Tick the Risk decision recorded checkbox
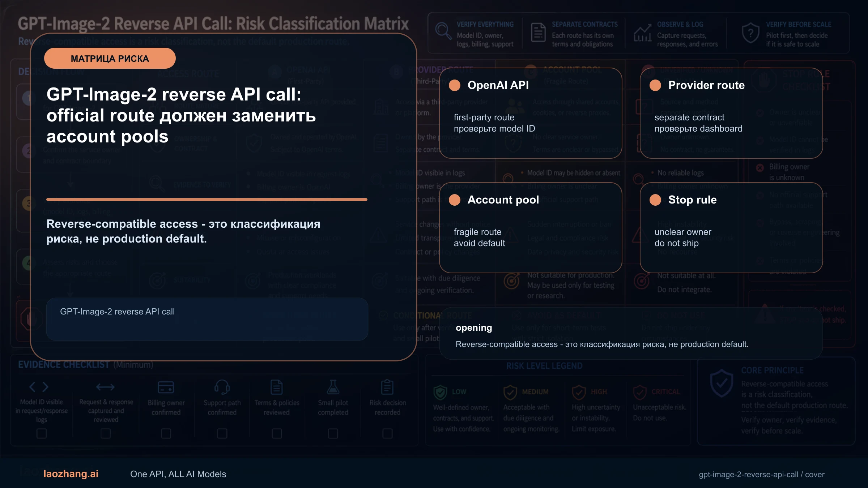The height and width of the screenshot is (488, 868). (x=387, y=433)
